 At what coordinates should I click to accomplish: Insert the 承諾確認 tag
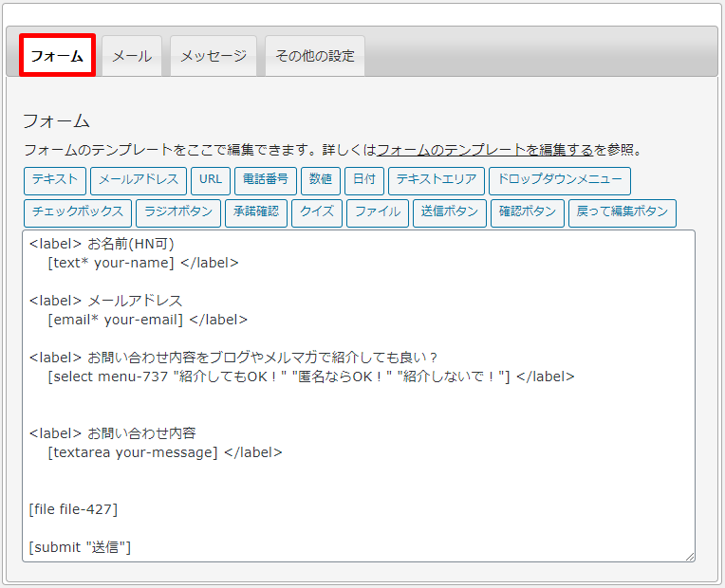[256, 212]
